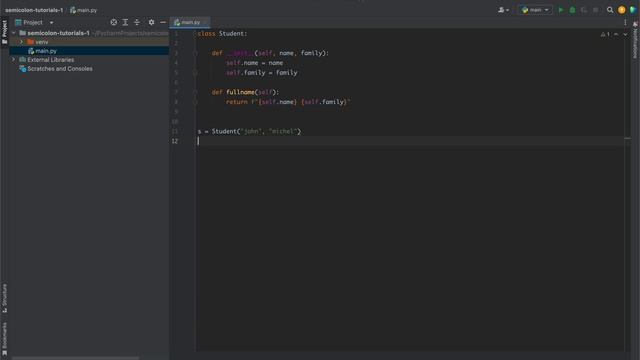Open the Code With Me user icon
The width and height of the screenshot is (640, 360).
pyautogui.click(x=503, y=10)
